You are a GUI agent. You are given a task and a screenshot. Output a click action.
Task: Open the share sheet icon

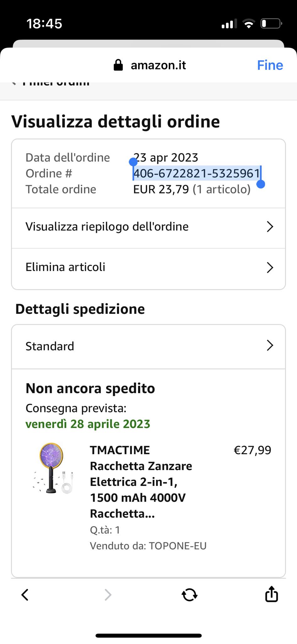point(271,594)
